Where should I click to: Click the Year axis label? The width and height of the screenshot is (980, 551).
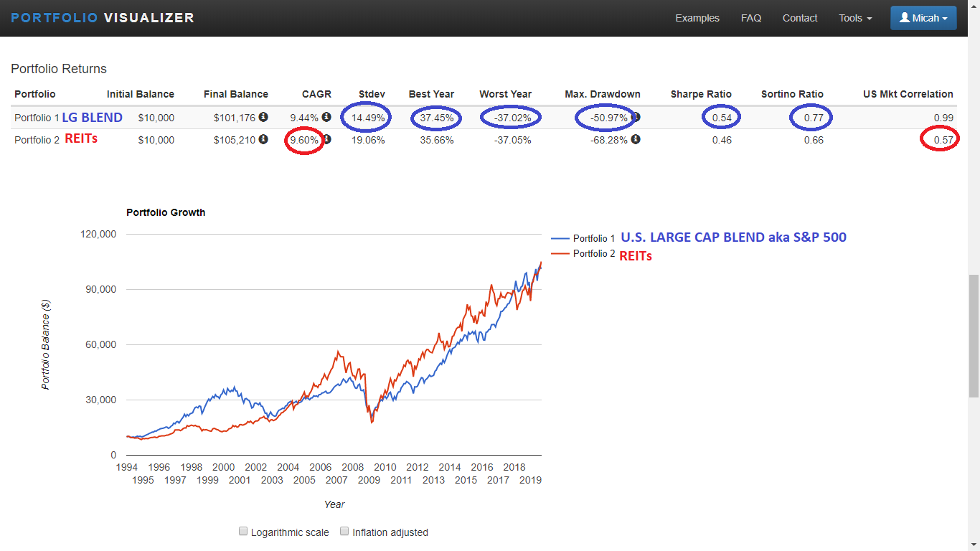pos(334,504)
